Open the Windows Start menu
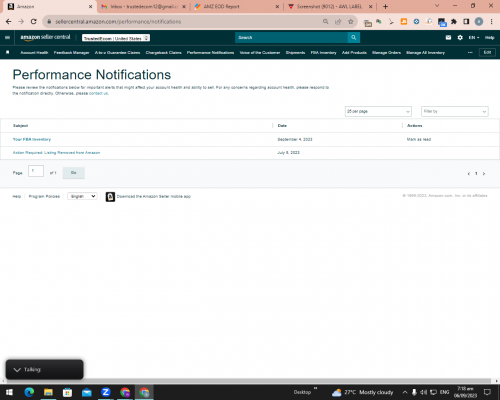 [x=9, y=392]
